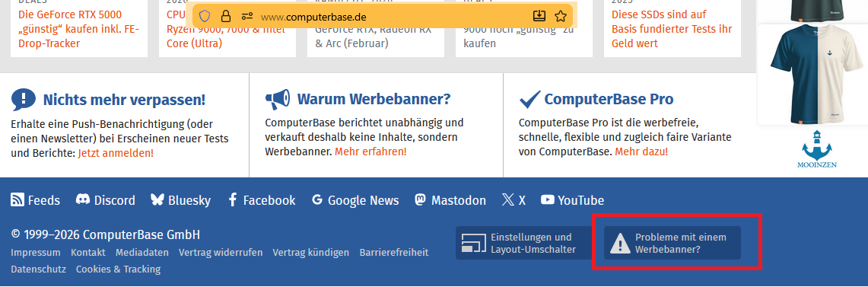The height and width of the screenshot is (287, 868).
Task: Click the megaphone Werbebanner icon
Action: click(278, 100)
